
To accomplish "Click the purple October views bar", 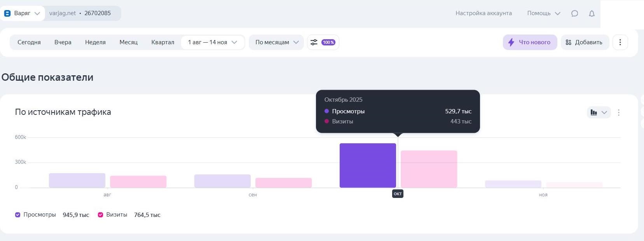I will 368,166.
